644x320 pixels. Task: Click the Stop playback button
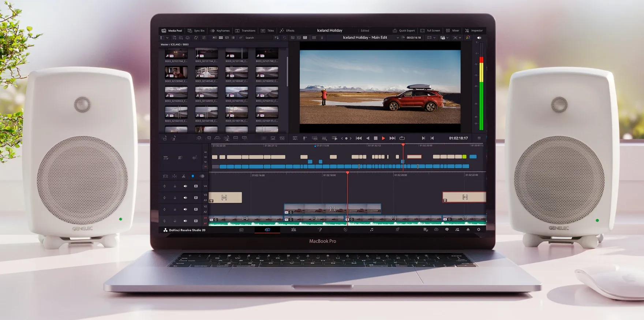point(375,138)
